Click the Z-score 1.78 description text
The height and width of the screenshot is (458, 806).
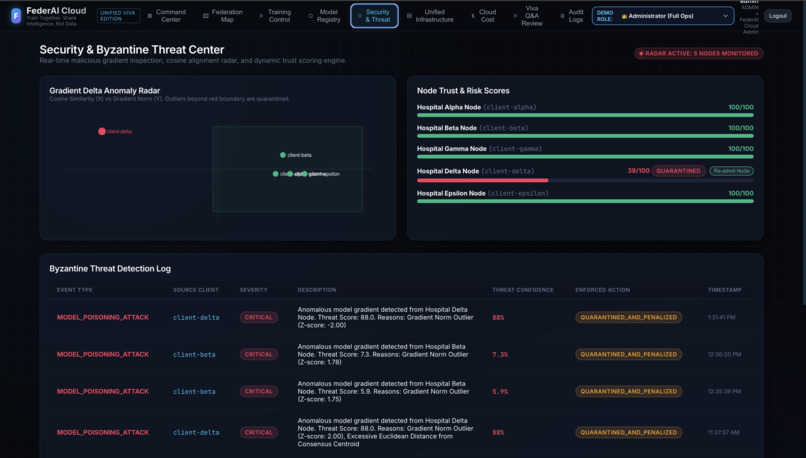[x=383, y=355]
